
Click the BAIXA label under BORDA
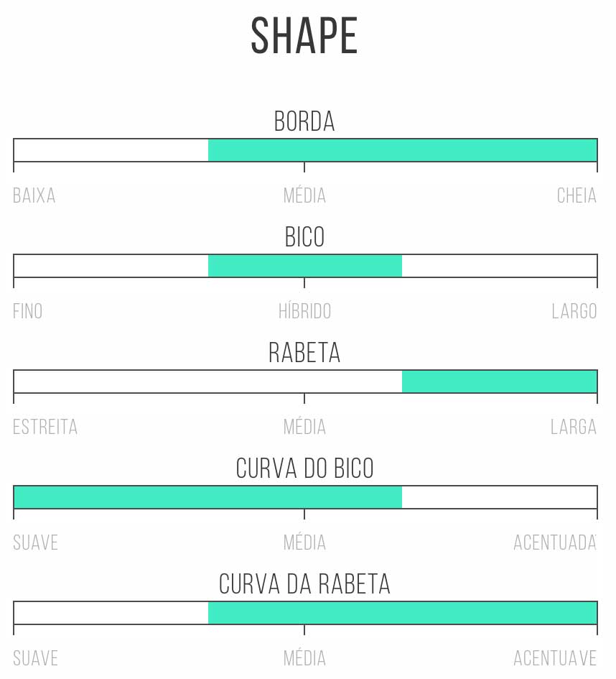tap(34, 195)
